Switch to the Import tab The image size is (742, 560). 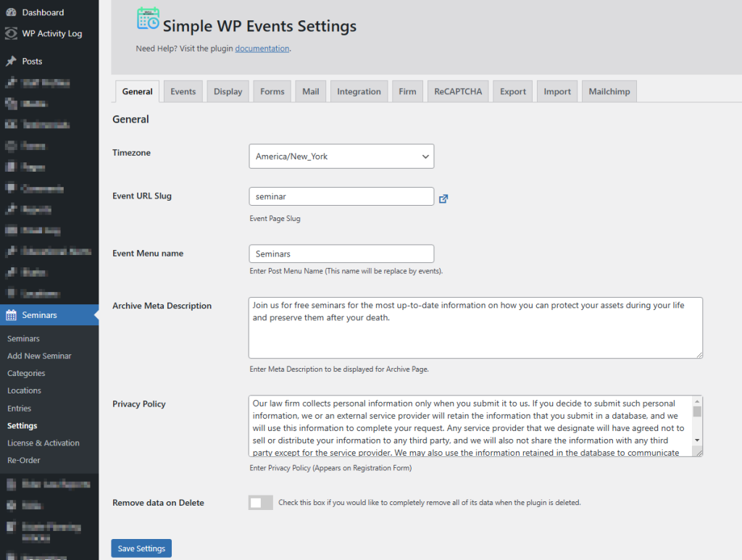click(x=557, y=91)
